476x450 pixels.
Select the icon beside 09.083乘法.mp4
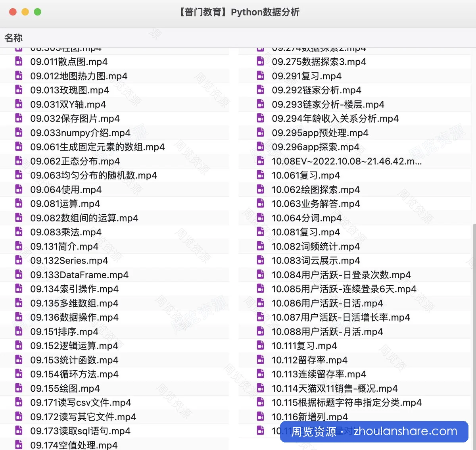[19, 232]
